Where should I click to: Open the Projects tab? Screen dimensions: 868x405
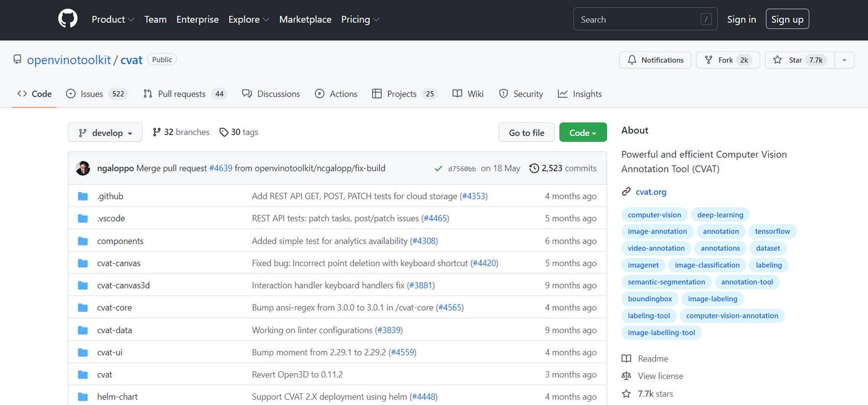coord(405,94)
